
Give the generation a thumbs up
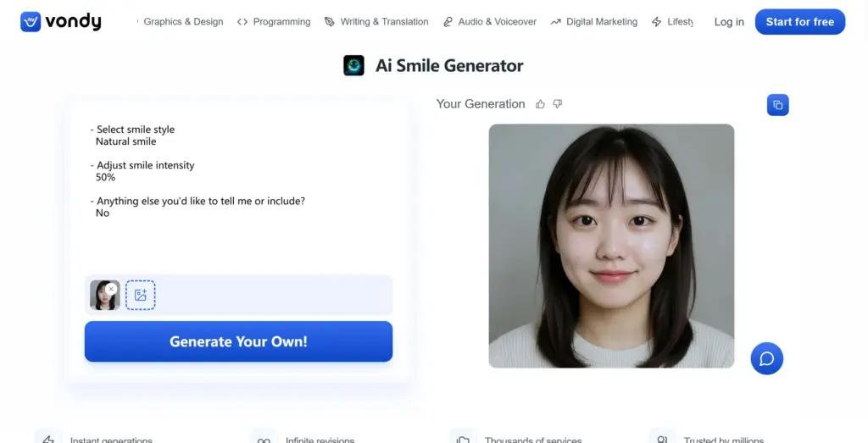tap(540, 104)
